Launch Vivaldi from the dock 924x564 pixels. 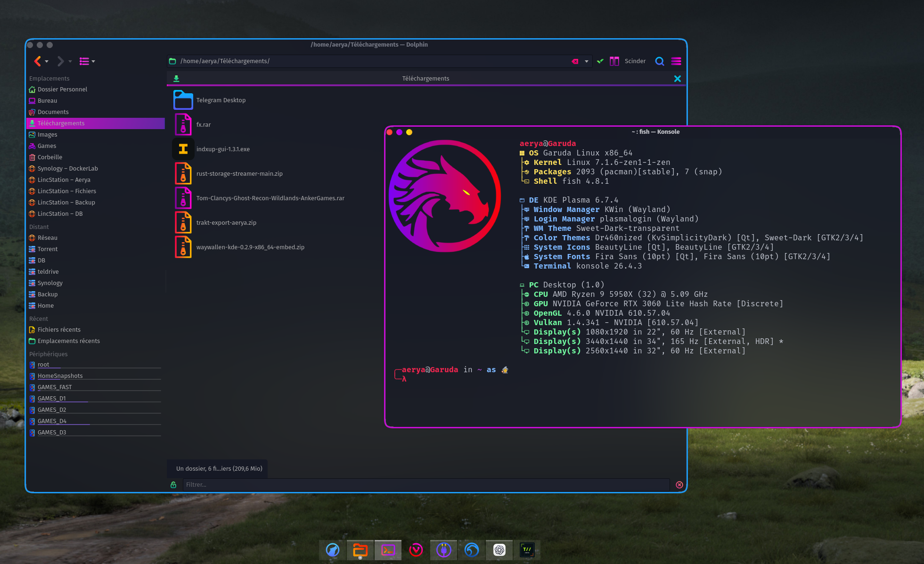pos(416,550)
